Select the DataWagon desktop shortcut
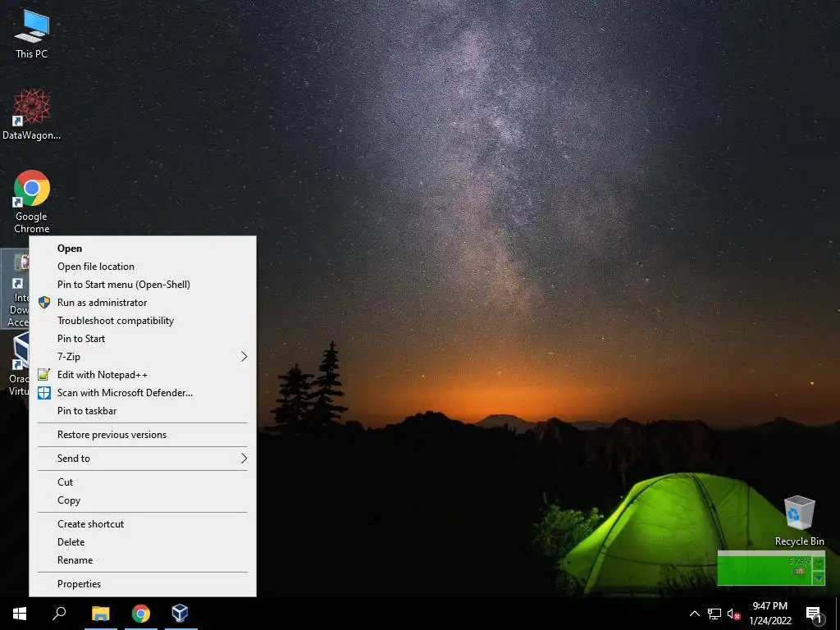 click(x=32, y=115)
